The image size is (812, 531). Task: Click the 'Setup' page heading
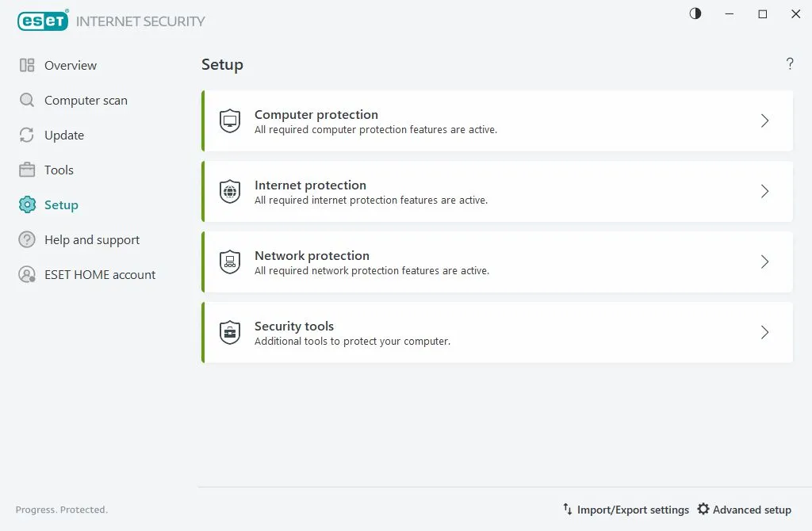(x=222, y=65)
